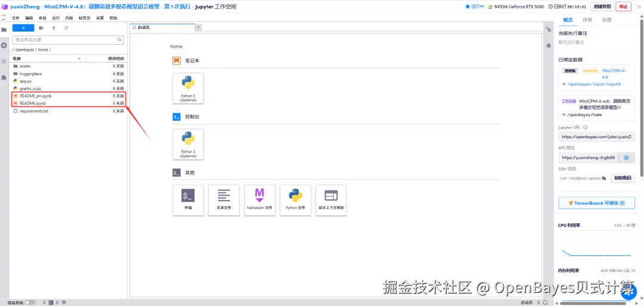Open the property inspector gears icon
Image resolution: width=644 pixels, height=306 pixels.
(549, 30)
